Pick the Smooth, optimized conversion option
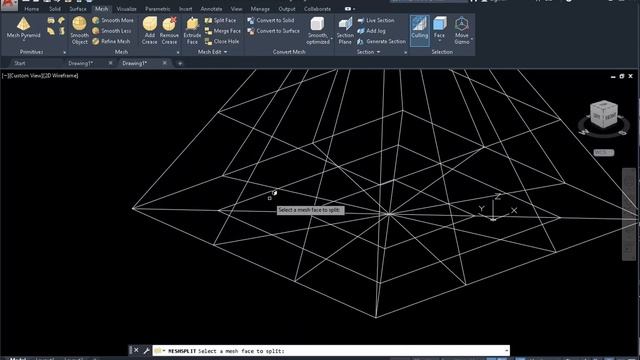The width and height of the screenshot is (640, 360). click(x=318, y=30)
